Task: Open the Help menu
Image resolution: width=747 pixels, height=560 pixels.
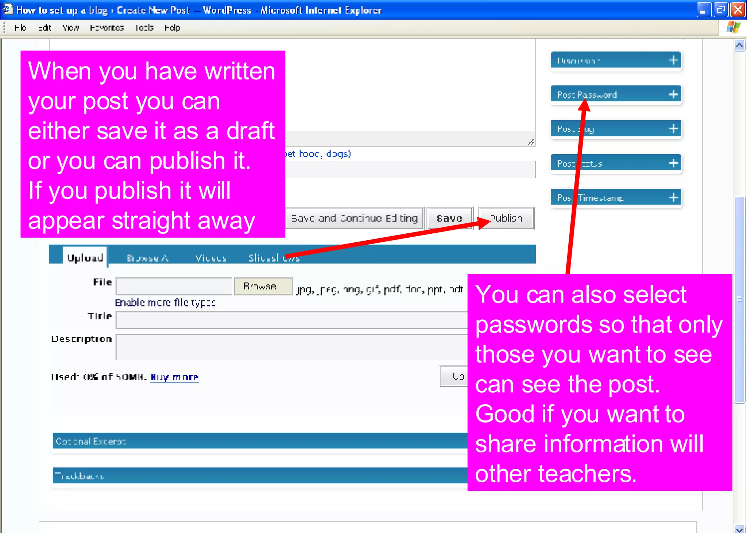Action: [172, 28]
